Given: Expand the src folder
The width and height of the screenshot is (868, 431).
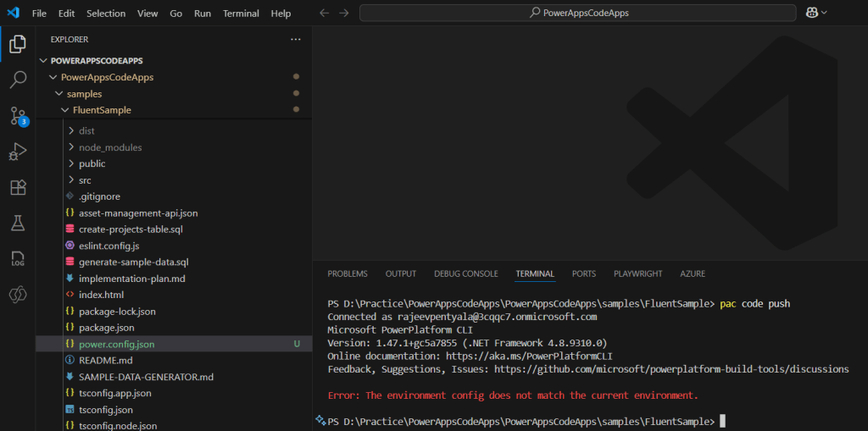Looking at the screenshot, I should point(85,180).
